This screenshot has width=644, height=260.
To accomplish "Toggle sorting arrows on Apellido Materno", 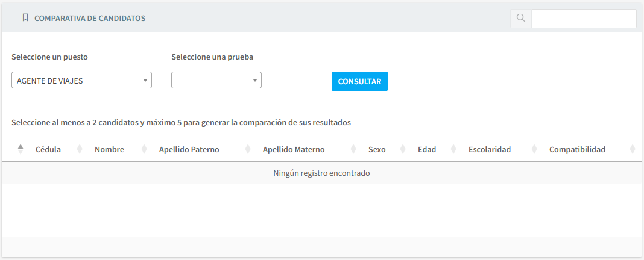I will tap(353, 149).
